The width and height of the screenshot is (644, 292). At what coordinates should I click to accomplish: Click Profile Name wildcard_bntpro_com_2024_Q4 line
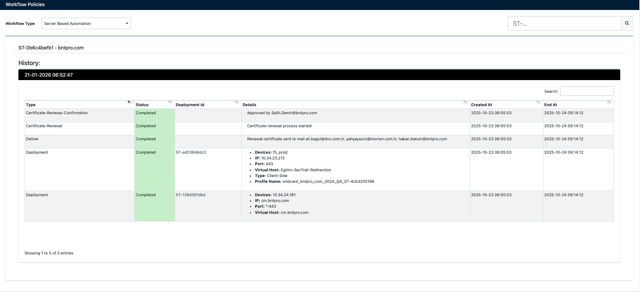314,181
